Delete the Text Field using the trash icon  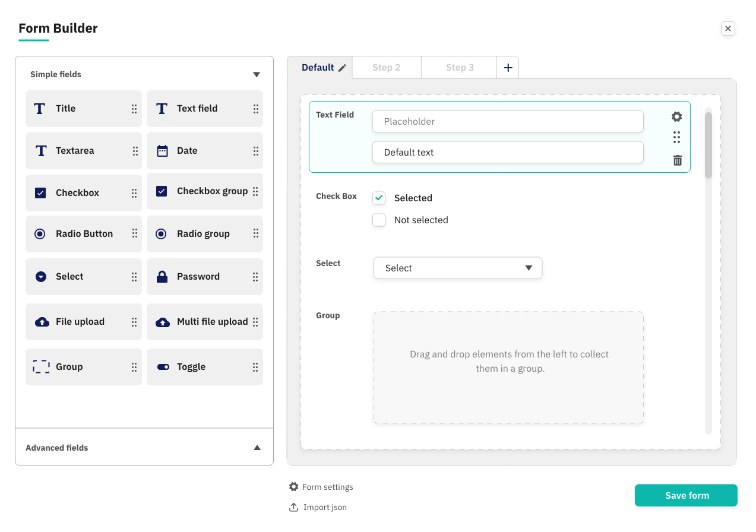click(676, 160)
